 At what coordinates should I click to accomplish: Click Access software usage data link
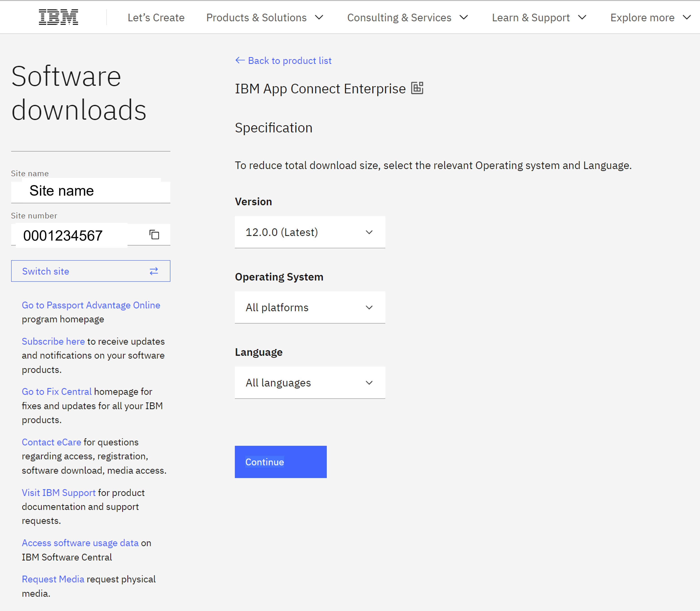(80, 543)
